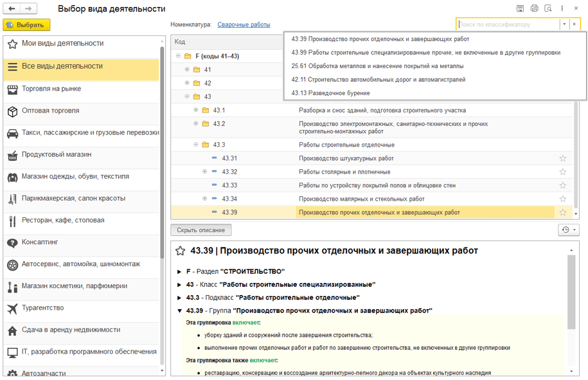Toggle the favorite star for row 43.33

tap(563, 185)
